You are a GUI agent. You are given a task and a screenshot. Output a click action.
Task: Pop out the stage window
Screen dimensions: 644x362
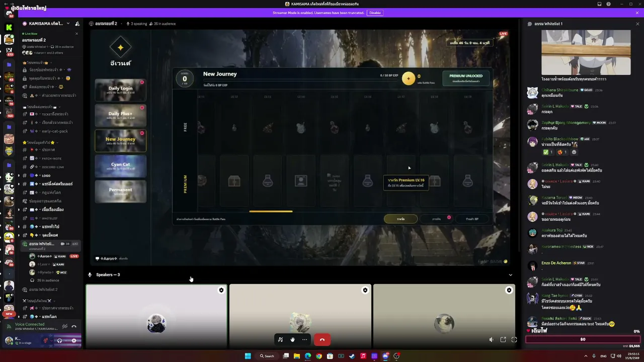point(503,340)
